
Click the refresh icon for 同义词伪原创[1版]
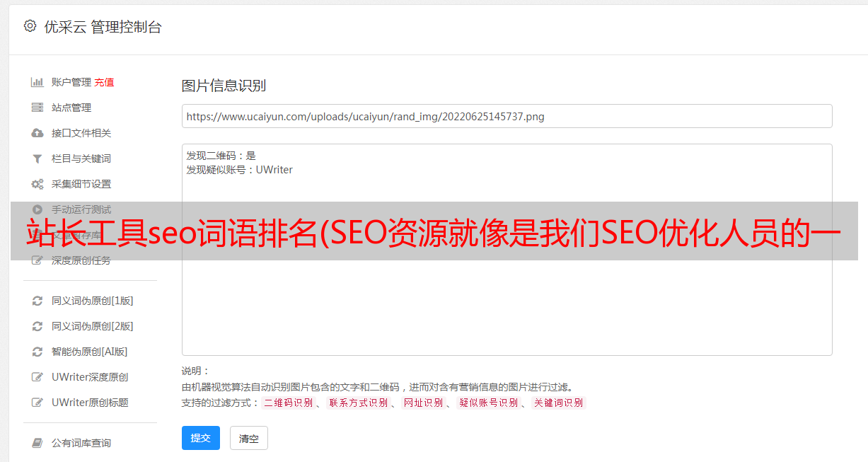click(x=37, y=301)
